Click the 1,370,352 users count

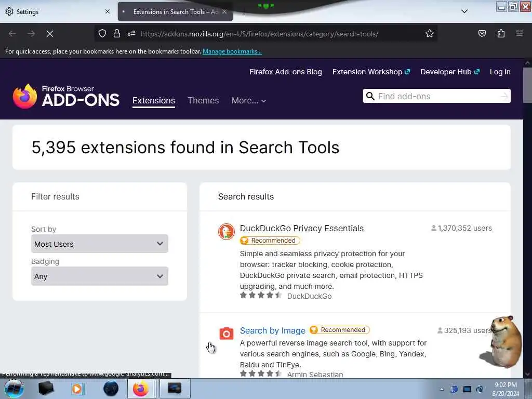[x=461, y=229]
